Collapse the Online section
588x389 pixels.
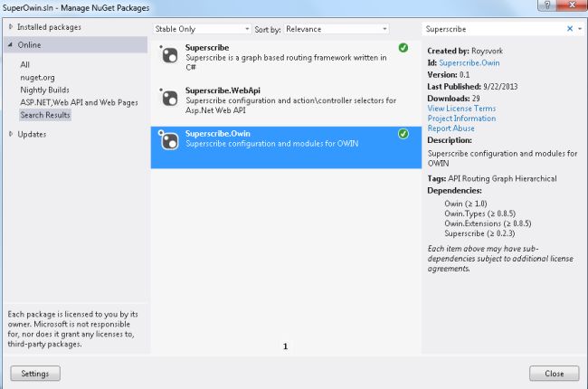coord(11,44)
